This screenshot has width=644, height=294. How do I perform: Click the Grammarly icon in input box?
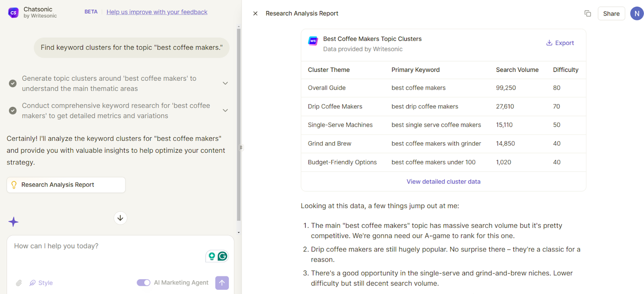[x=222, y=256]
